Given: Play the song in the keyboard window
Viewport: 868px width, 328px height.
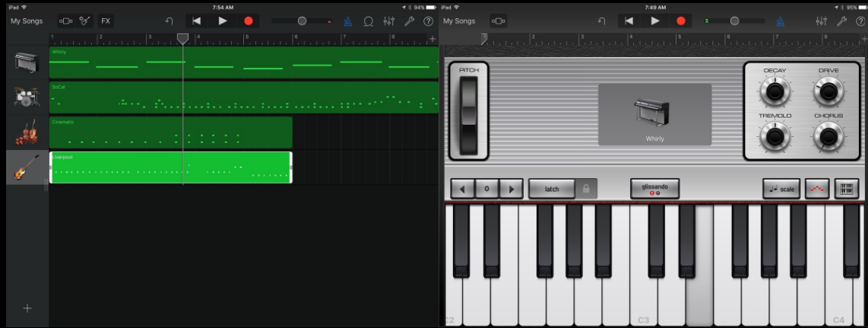Looking at the screenshot, I should (655, 21).
